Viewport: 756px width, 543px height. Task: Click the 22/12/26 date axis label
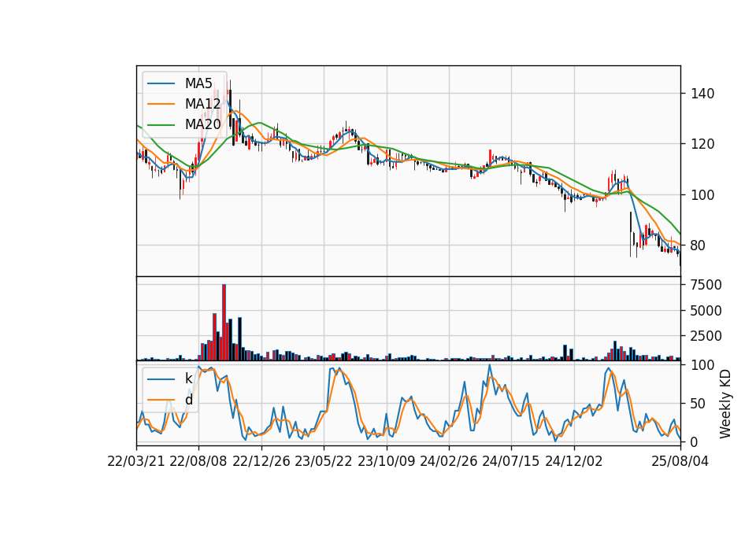coord(261,461)
